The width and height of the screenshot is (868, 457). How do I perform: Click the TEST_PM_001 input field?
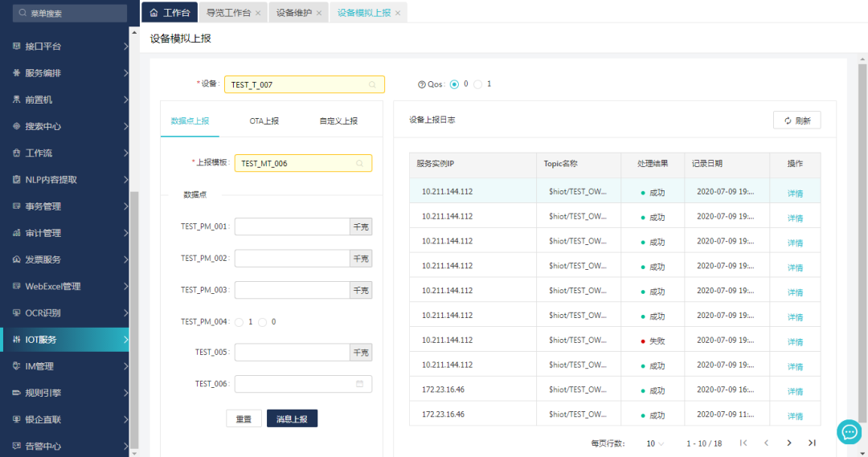[292, 227]
